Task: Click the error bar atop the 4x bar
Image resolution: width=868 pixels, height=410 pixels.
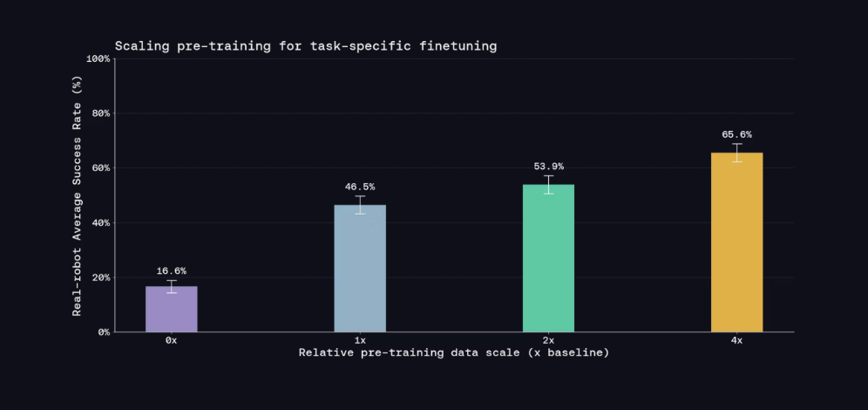Action: pos(736,153)
